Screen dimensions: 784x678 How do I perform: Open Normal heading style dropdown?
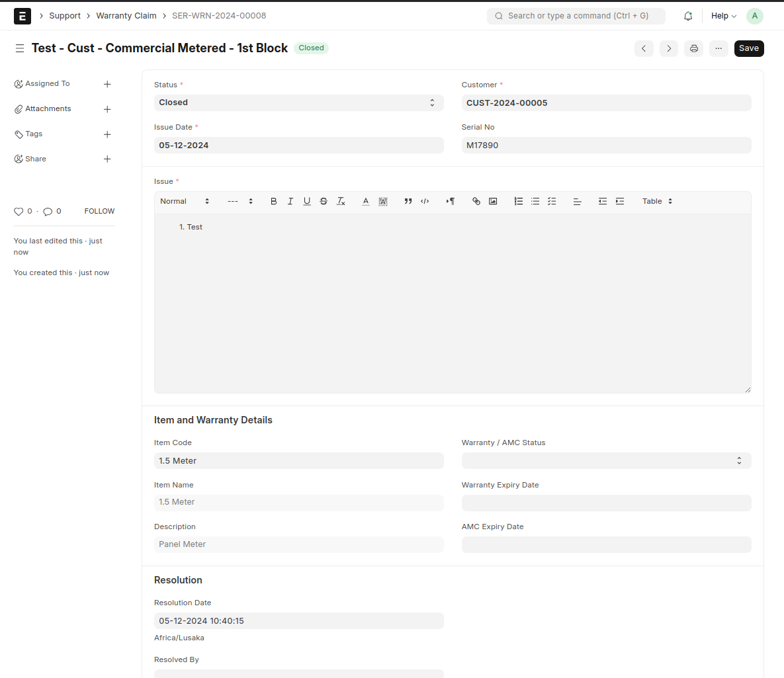pos(185,201)
